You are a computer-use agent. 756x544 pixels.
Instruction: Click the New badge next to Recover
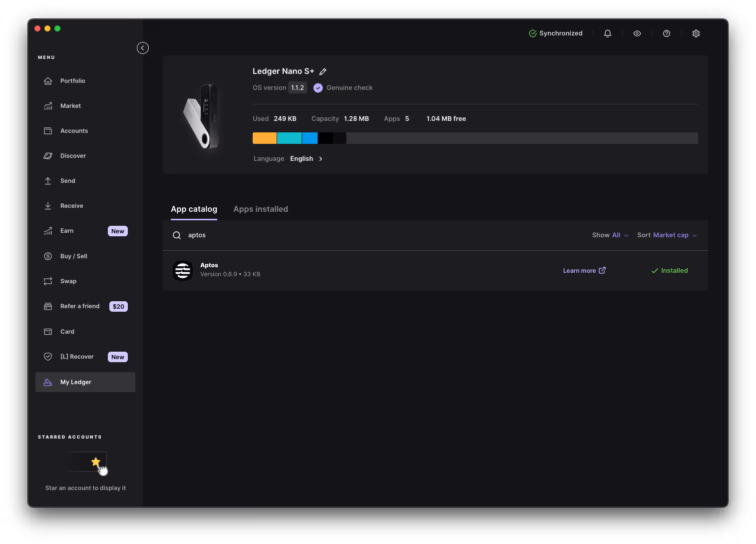click(x=118, y=357)
